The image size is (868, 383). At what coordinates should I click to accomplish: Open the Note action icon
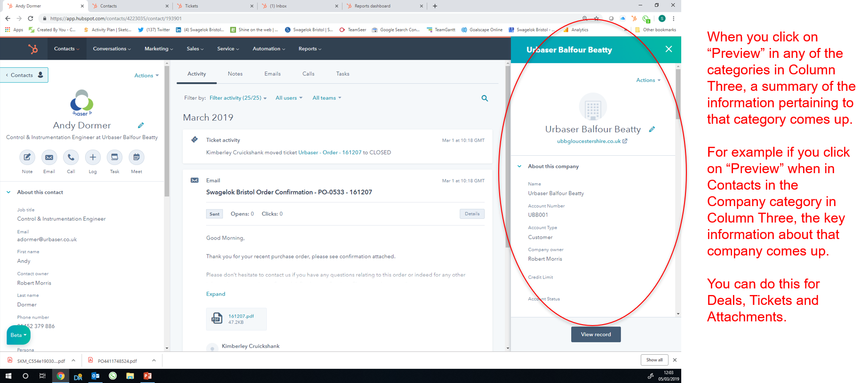(x=27, y=157)
